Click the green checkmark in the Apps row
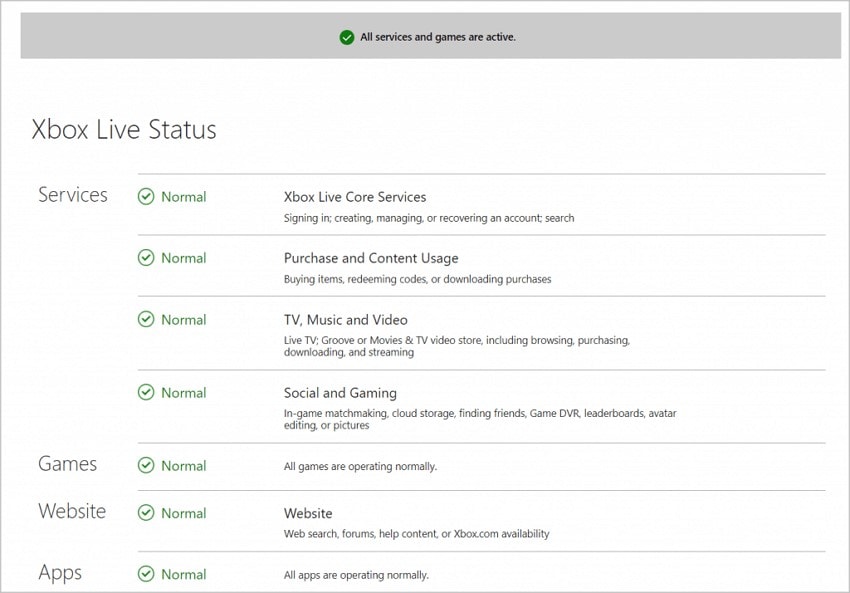Viewport: 850px width, 593px height. point(148,574)
